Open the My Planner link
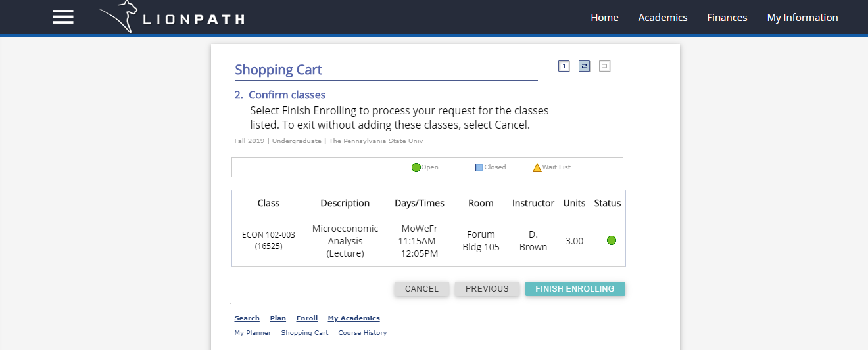 pos(253,333)
